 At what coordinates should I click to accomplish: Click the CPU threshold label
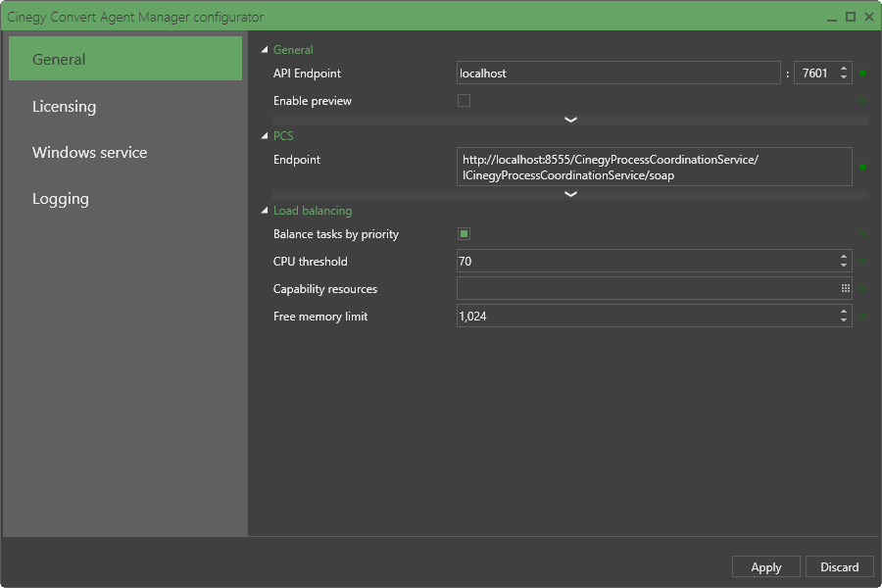[x=311, y=261]
